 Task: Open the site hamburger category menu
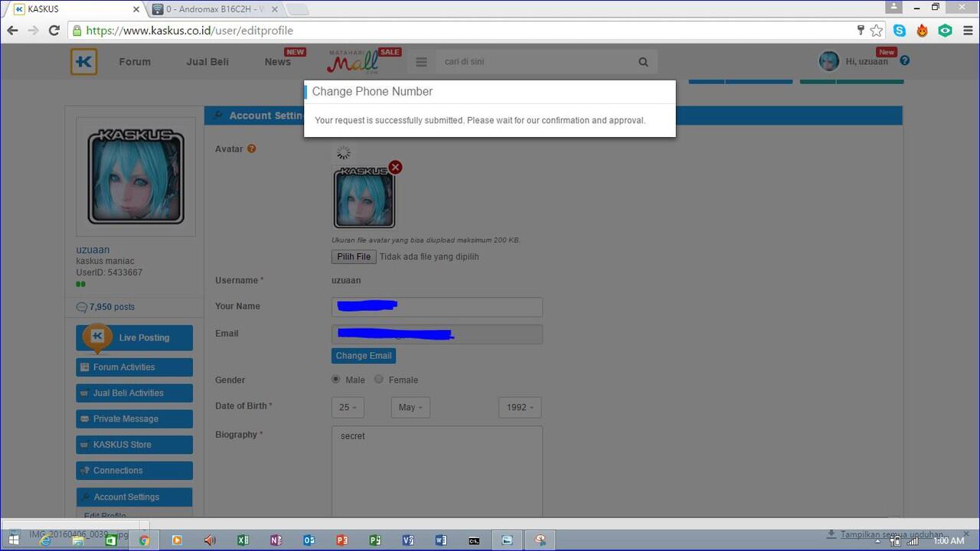click(421, 62)
